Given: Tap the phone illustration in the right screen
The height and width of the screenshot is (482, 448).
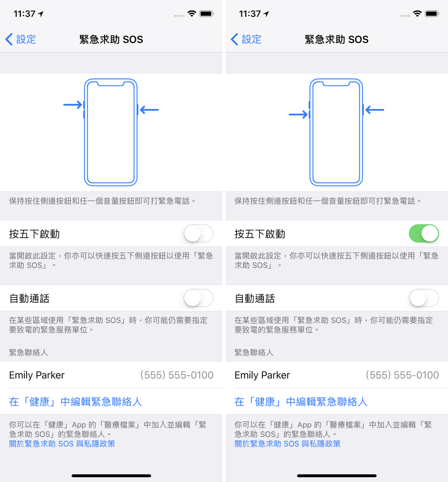Looking at the screenshot, I should (x=336, y=132).
